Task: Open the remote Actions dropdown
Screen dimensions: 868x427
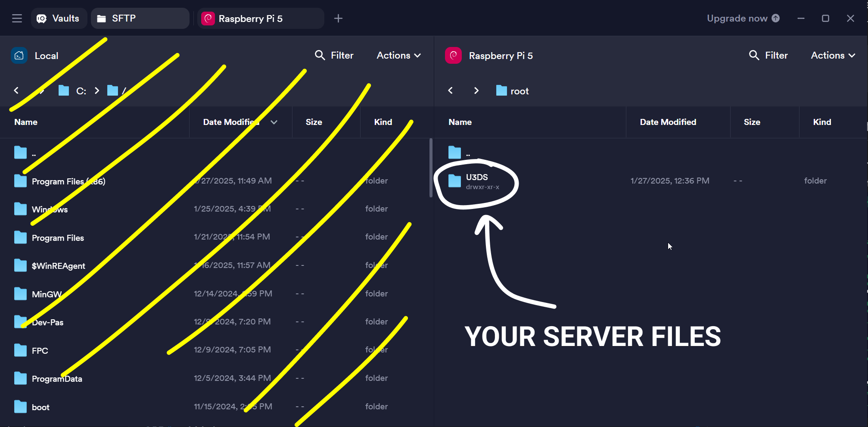Action: point(831,55)
